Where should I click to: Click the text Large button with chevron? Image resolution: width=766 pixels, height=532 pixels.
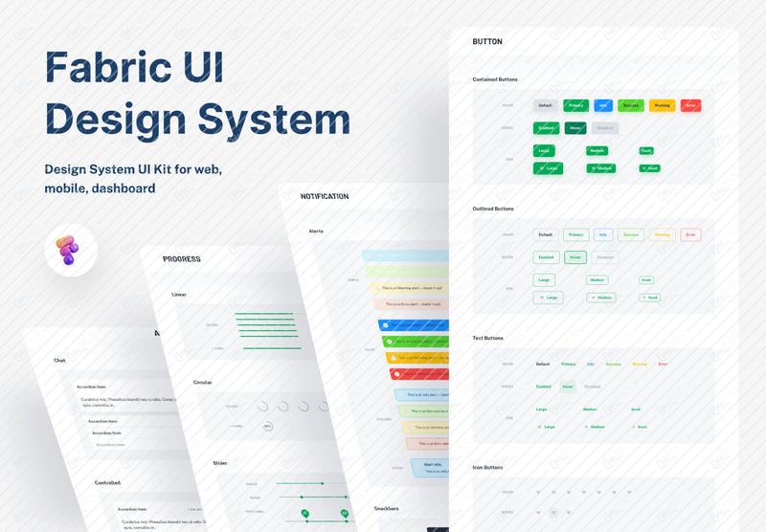pos(546,427)
